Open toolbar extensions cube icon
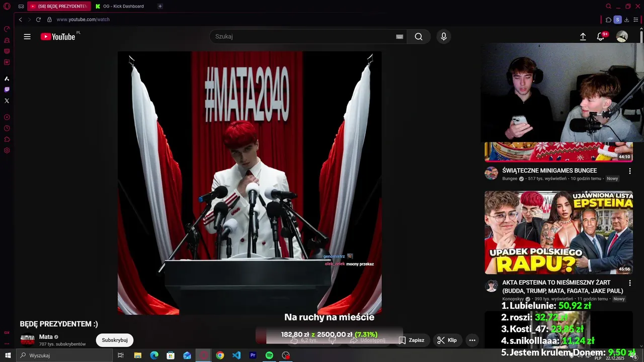The width and height of the screenshot is (644, 362). pos(608,20)
